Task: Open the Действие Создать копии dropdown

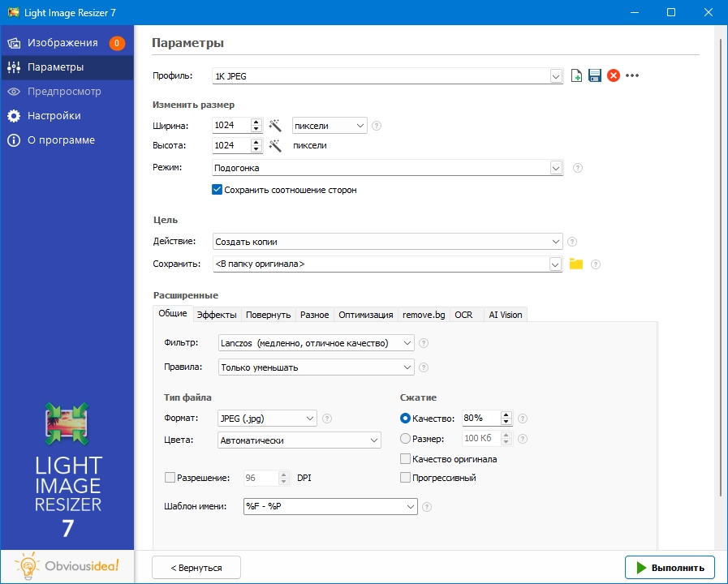Action: pos(388,242)
